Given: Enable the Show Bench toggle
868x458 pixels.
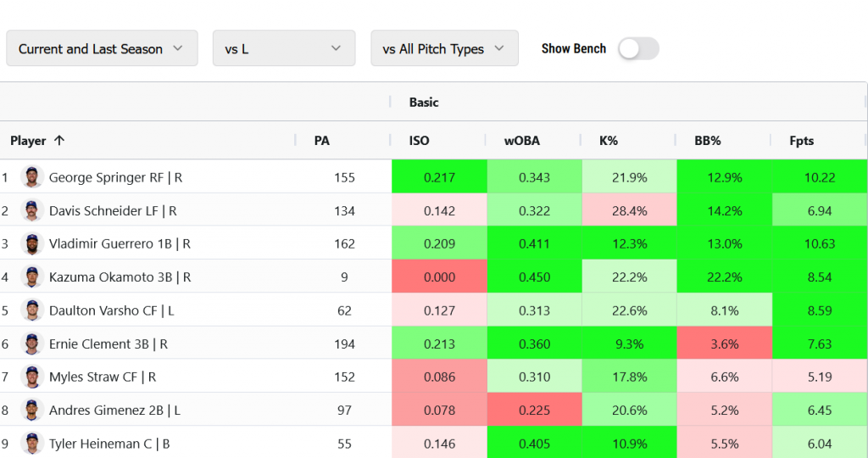Looking at the screenshot, I should point(637,49).
